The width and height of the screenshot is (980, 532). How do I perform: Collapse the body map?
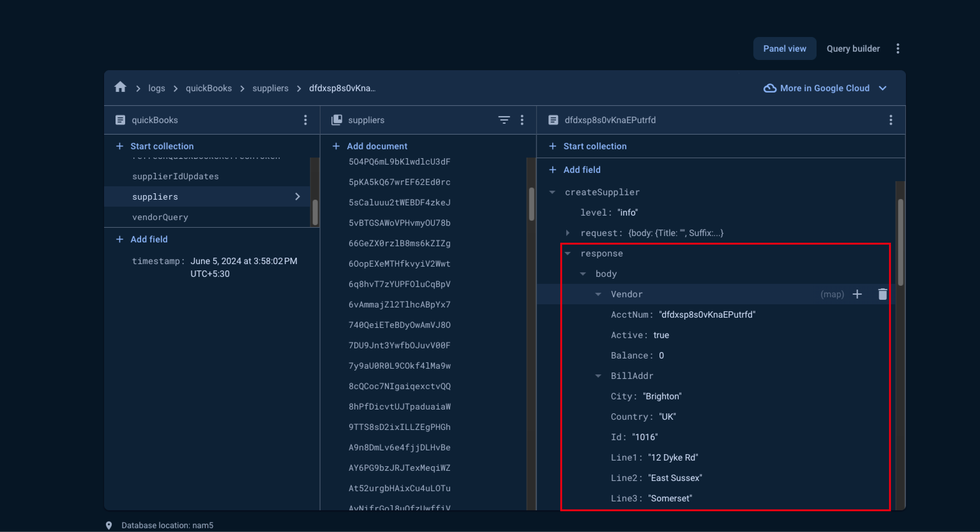coord(583,274)
